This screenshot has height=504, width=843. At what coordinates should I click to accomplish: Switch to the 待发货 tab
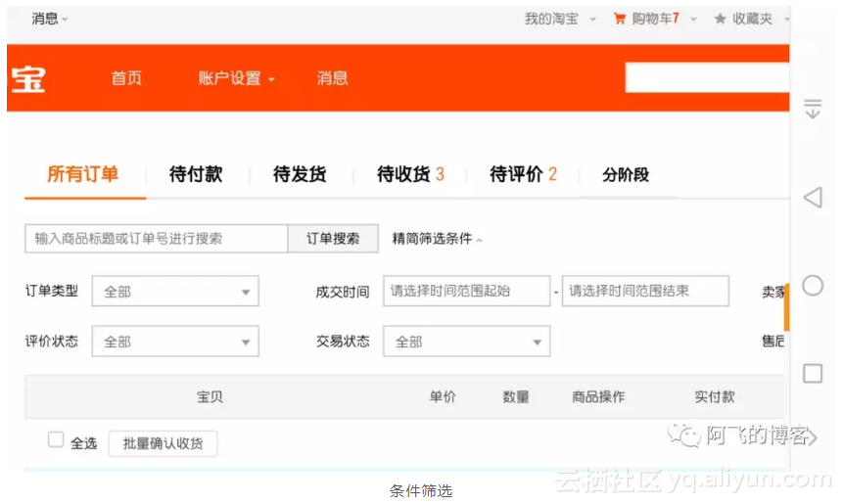[x=300, y=174]
